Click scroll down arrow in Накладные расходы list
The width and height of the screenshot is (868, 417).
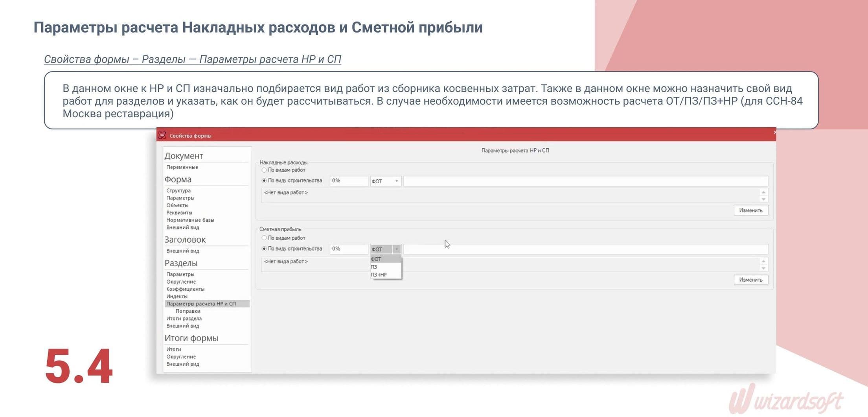[x=763, y=199]
